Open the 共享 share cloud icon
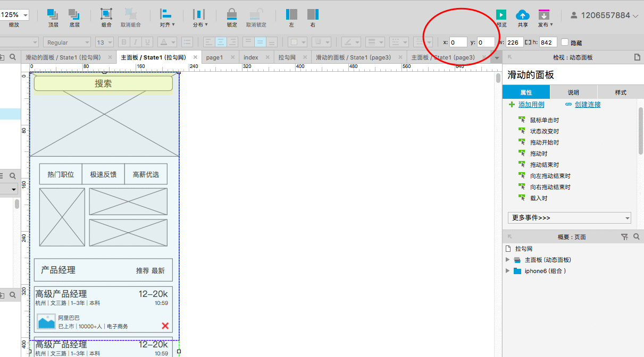Image resolution: width=644 pixels, height=357 pixels. pyautogui.click(x=523, y=15)
